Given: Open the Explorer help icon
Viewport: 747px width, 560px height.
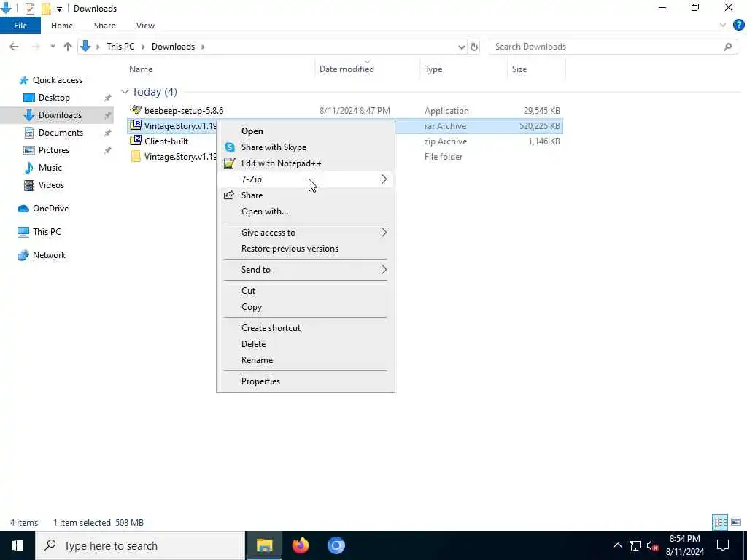Looking at the screenshot, I should pos(738,26).
